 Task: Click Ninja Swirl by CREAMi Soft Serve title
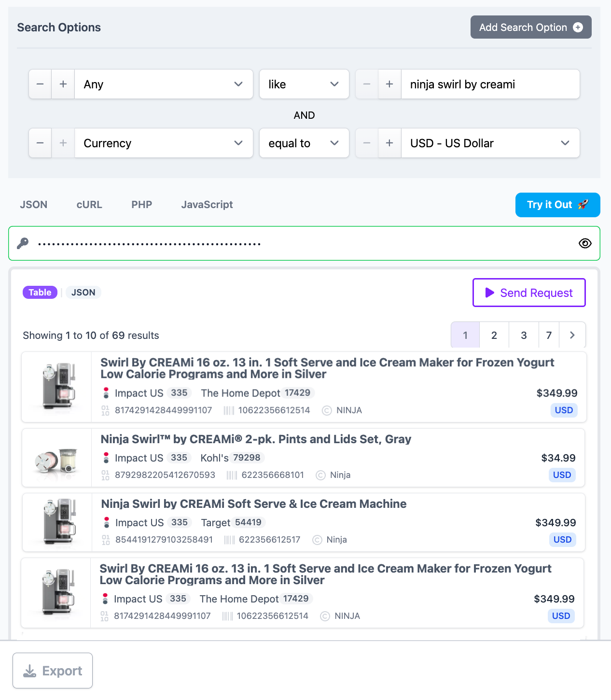click(x=254, y=504)
